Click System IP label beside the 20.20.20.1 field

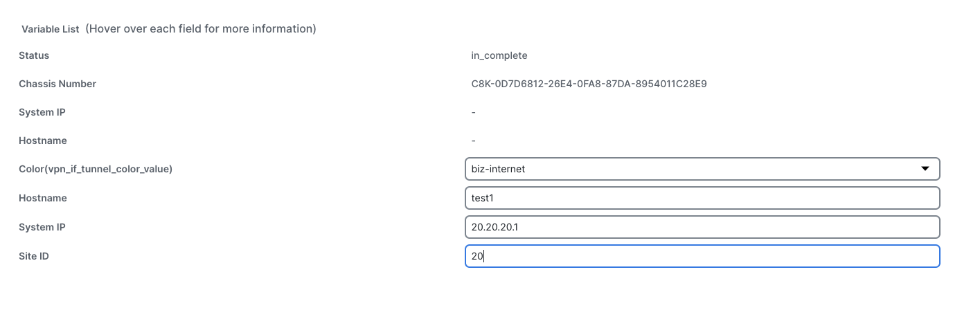point(42,227)
